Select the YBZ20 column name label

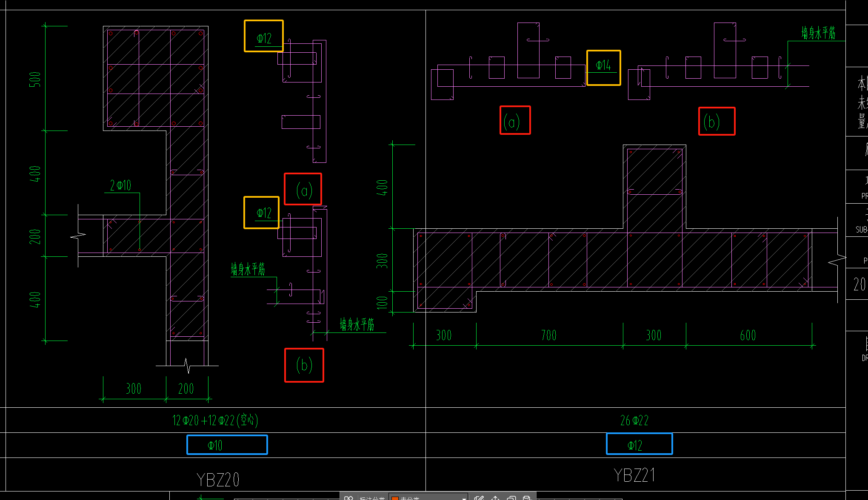coord(218,480)
